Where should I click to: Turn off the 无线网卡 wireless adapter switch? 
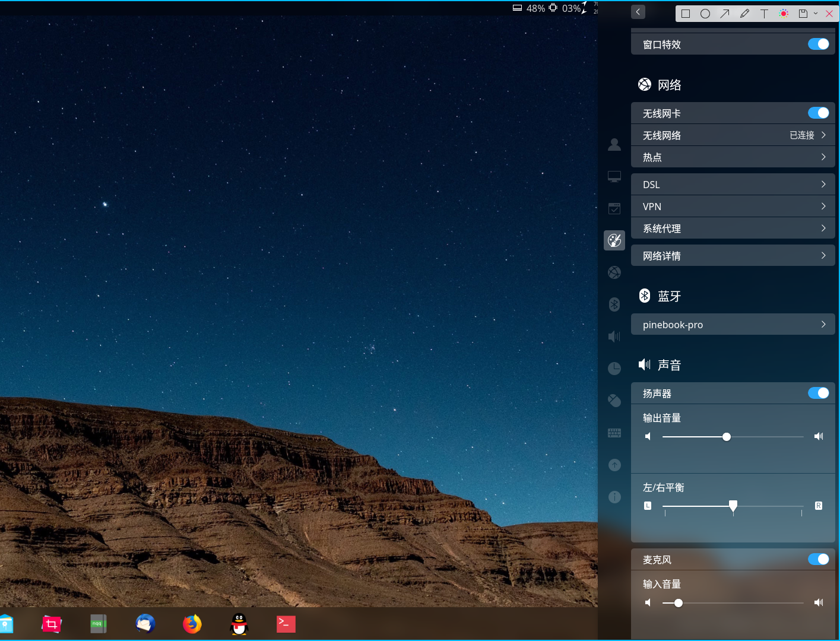pos(818,113)
